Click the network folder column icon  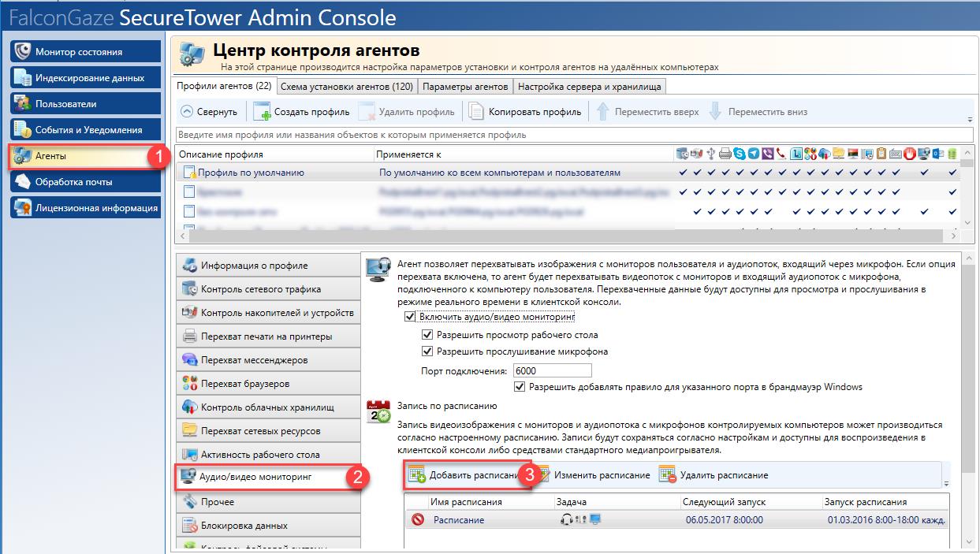(838, 154)
